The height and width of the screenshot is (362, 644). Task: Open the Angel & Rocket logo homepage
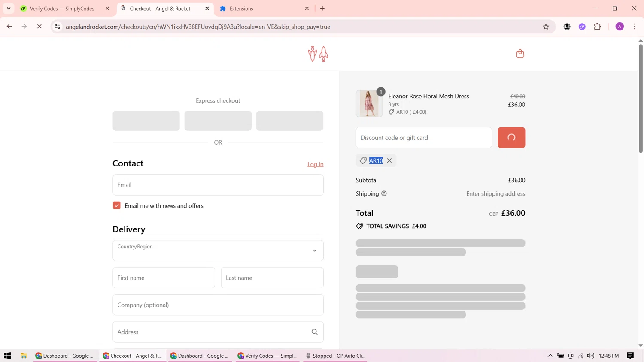[x=318, y=54]
